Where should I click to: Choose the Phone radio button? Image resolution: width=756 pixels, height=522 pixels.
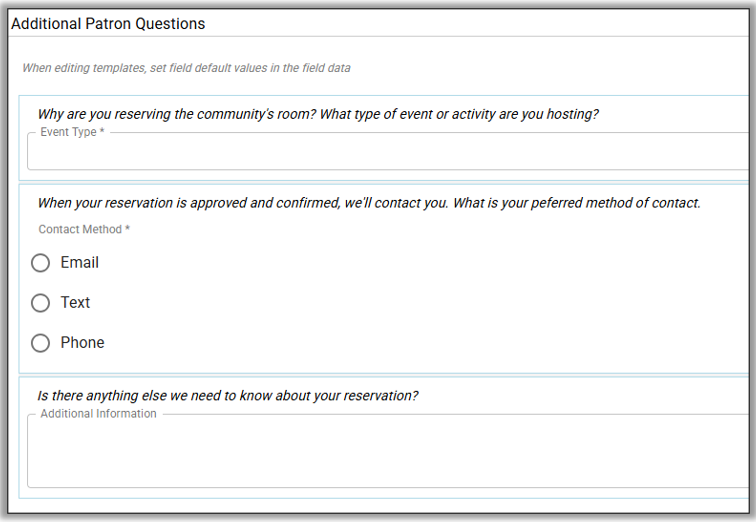(40, 343)
